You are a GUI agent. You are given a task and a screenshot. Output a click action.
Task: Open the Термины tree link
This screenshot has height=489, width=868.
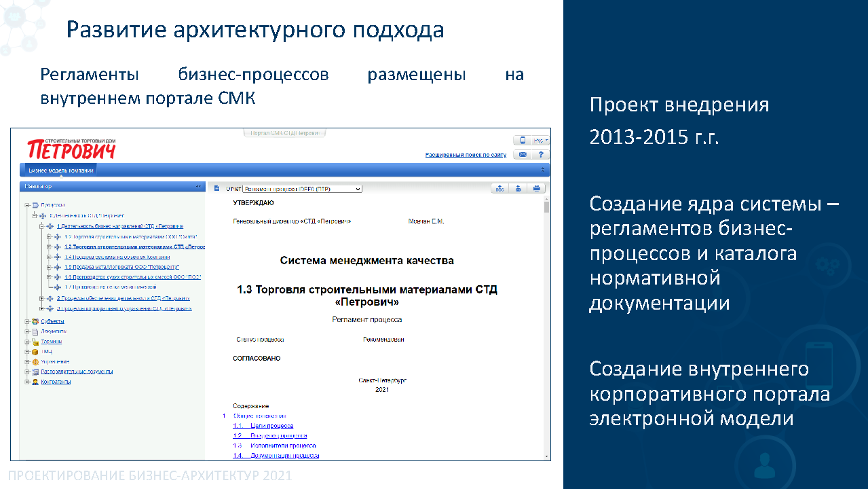(x=51, y=342)
